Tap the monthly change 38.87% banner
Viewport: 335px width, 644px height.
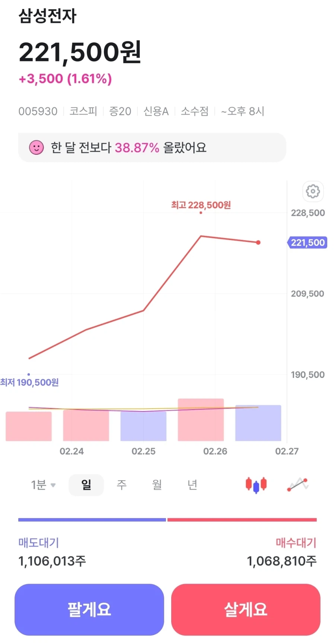152,148
